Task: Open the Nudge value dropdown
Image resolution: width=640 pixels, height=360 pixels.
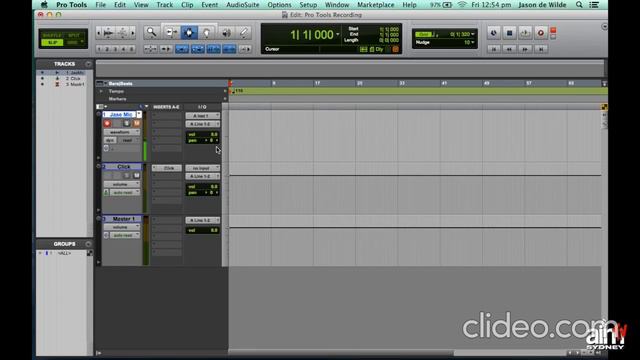Action: [x=473, y=42]
